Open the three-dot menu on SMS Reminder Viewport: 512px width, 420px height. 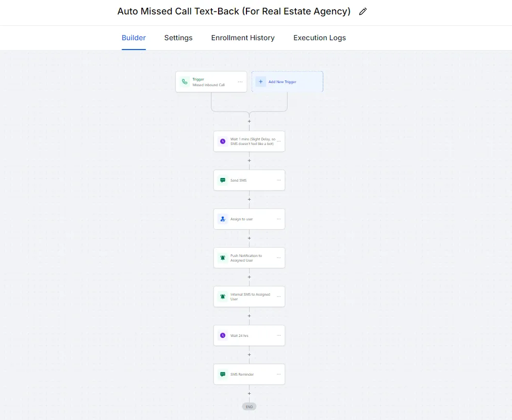278,374
